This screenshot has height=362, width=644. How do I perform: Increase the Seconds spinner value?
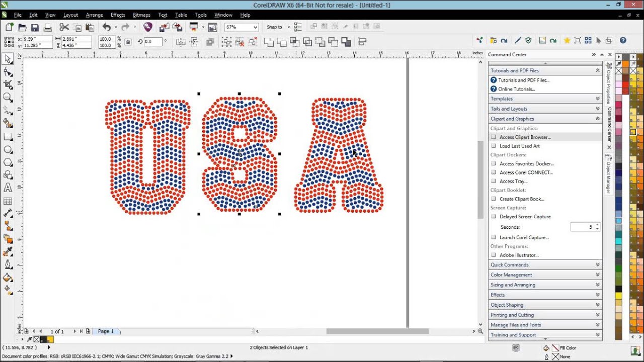pyautogui.click(x=597, y=225)
